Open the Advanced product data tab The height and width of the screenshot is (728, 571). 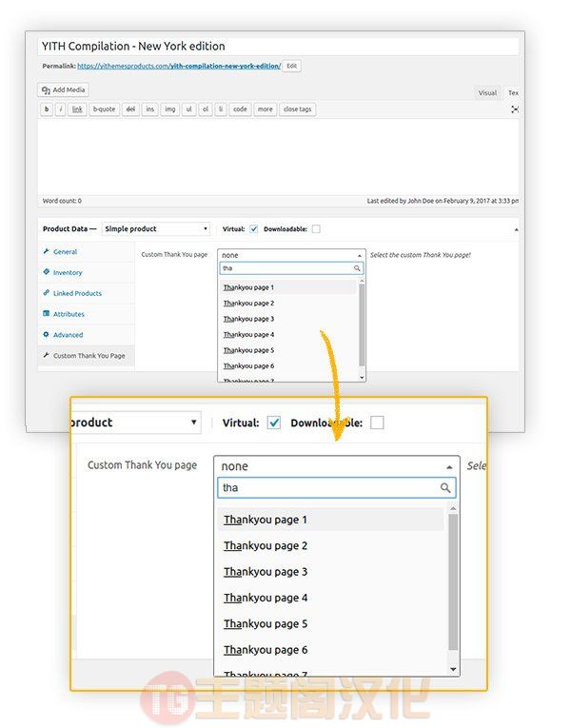tap(68, 335)
